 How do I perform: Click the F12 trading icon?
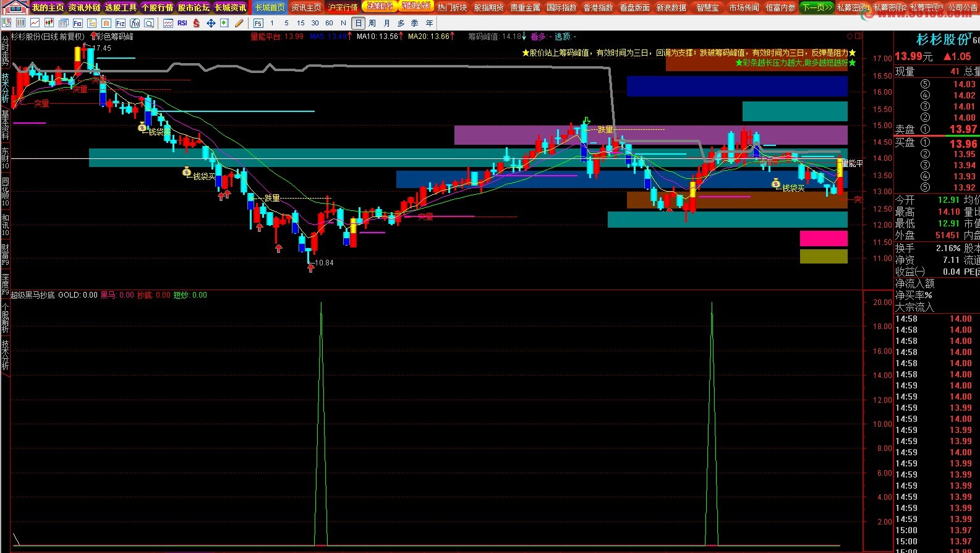[x=121, y=23]
